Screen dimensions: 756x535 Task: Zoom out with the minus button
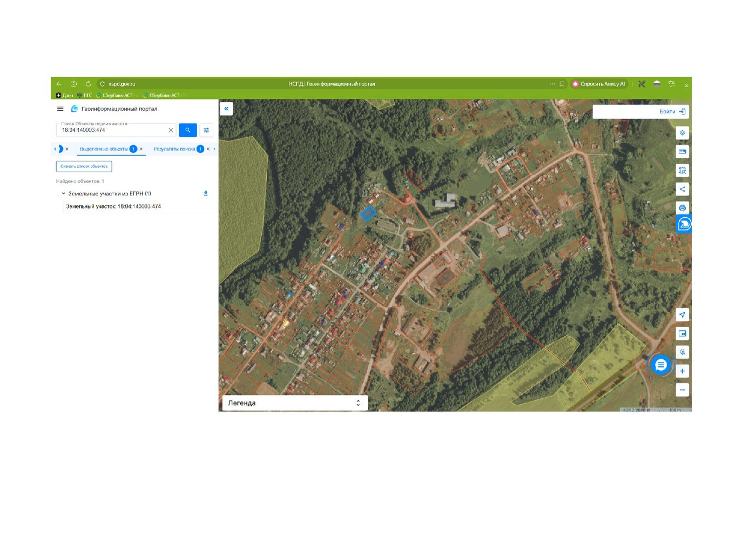pyautogui.click(x=682, y=390)
